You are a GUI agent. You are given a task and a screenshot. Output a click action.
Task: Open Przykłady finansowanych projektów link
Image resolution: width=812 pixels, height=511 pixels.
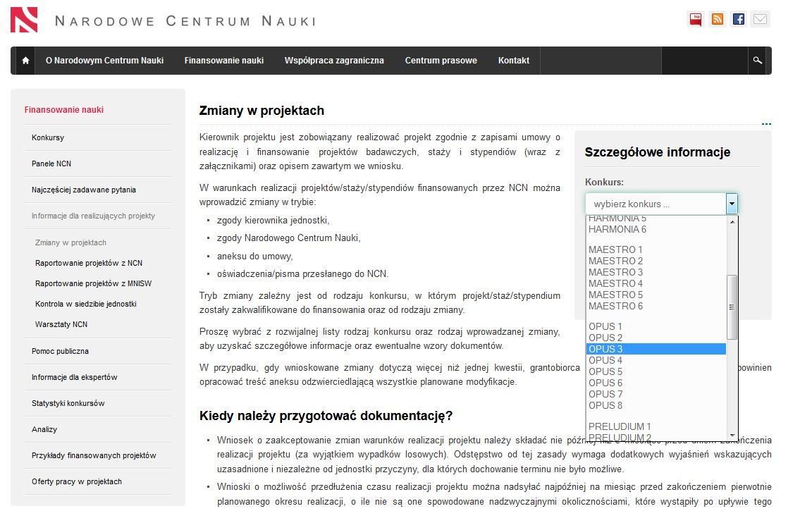(94, 455)
